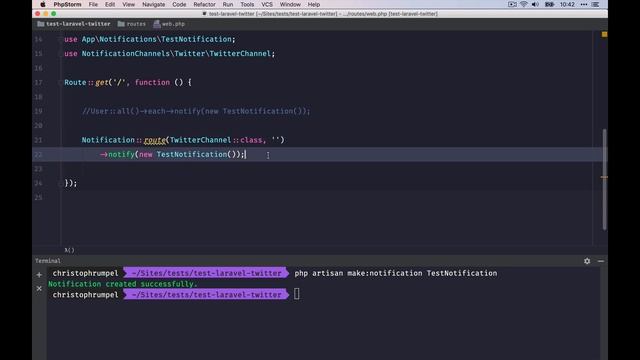Open the View menu
The height and width of the screenshot is (360, 640).
(x=128, y=4)
